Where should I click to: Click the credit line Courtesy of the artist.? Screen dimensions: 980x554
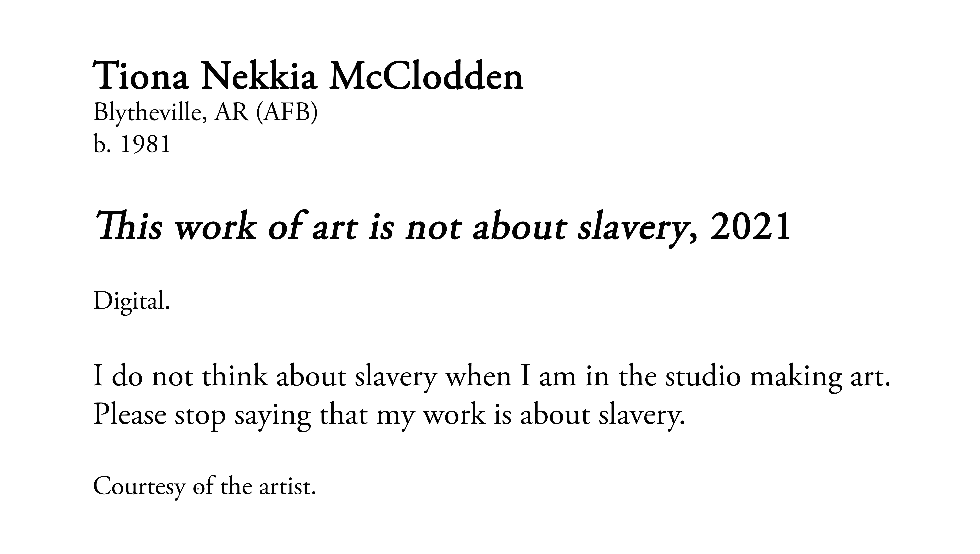pyautogui.click(x=205, y=487)
